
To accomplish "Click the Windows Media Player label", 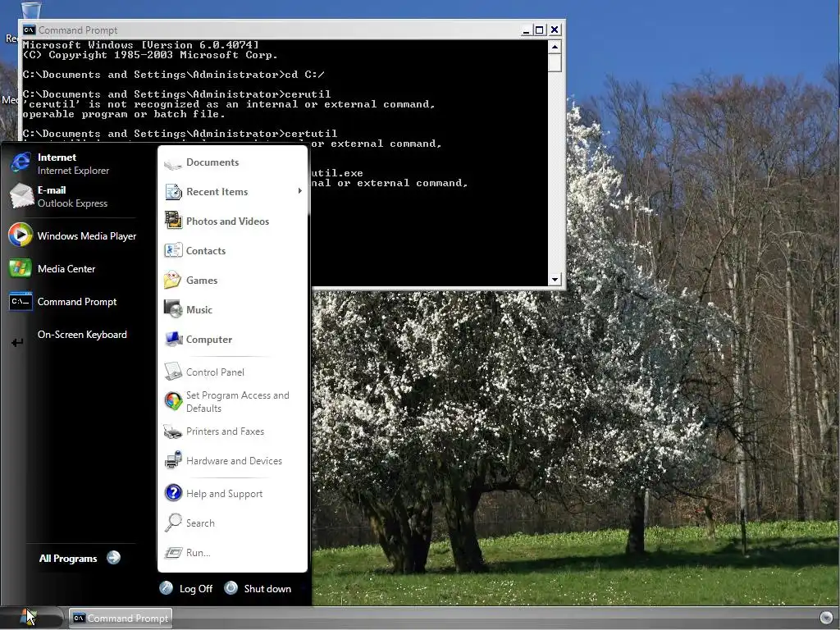I will click(87, 235).
